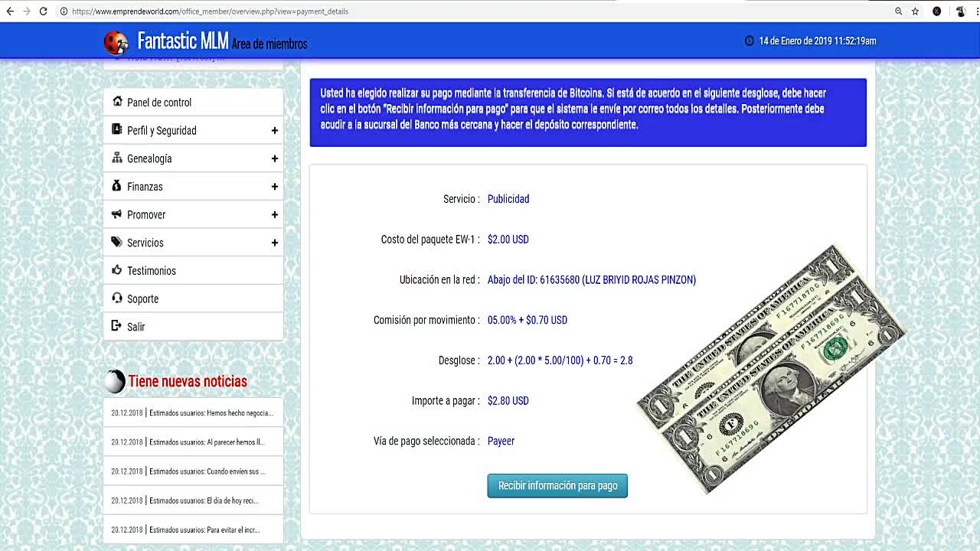Click the ladybug logo of Fantastic MLM

click(x=116, y=42)
